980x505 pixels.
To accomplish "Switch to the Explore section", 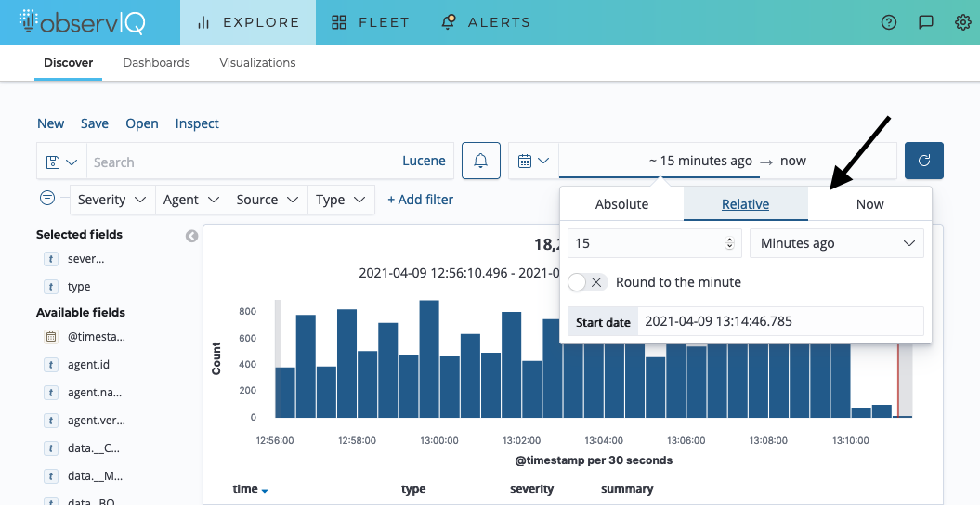I will tap(248, 22).
